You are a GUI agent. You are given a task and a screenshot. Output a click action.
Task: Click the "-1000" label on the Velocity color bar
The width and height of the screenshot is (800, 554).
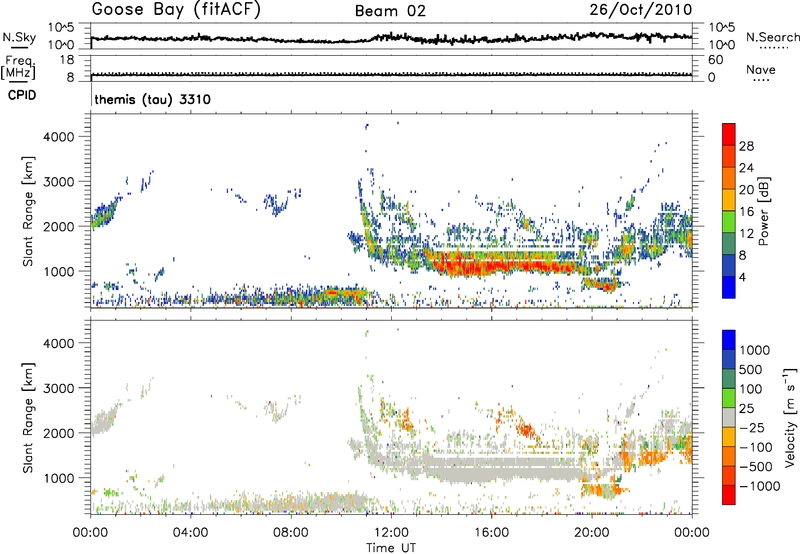click(760, 486)
